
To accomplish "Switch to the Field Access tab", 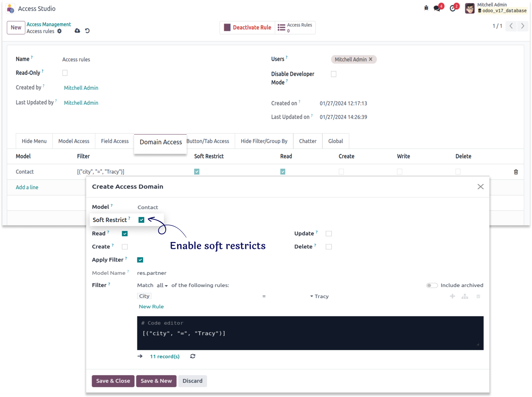I will coord(115,141).
